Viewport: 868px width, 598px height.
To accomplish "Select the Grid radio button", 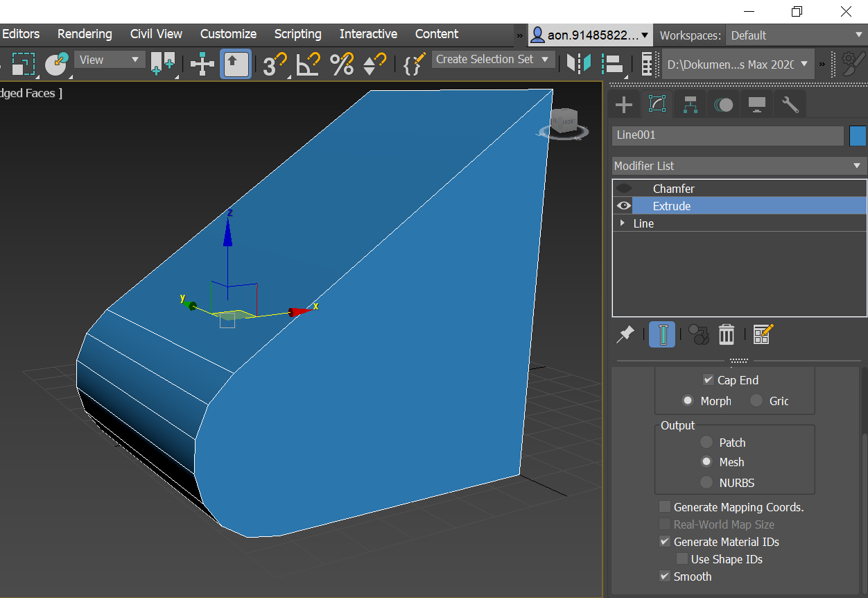I will pyautogui.click(x=756, y=401).
